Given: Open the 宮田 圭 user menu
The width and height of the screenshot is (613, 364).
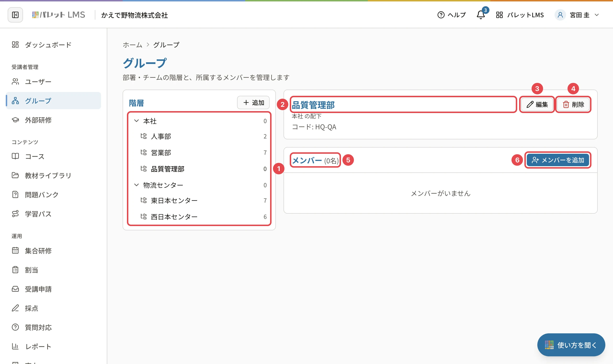Looking at the screenshot, I should point(577,15).
